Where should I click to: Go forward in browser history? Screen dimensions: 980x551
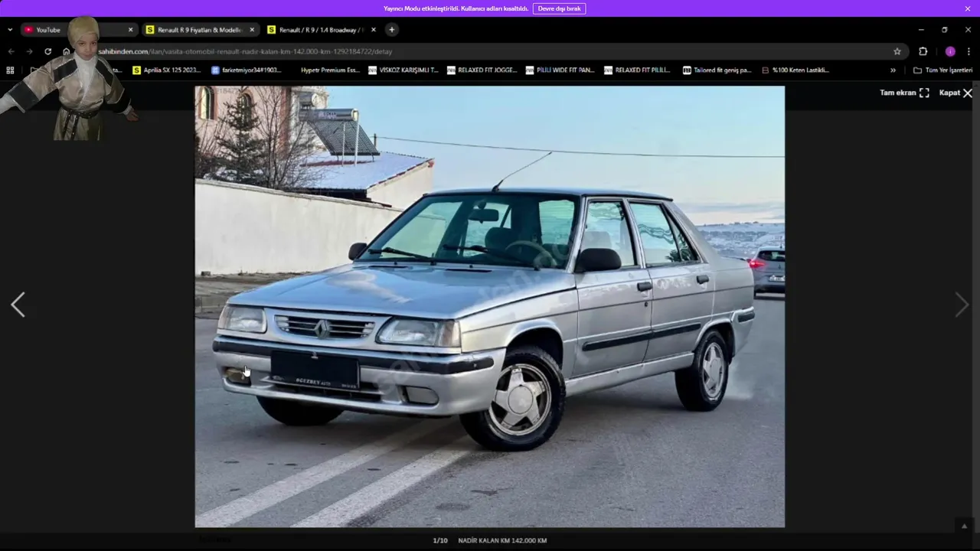click(29, 51)
